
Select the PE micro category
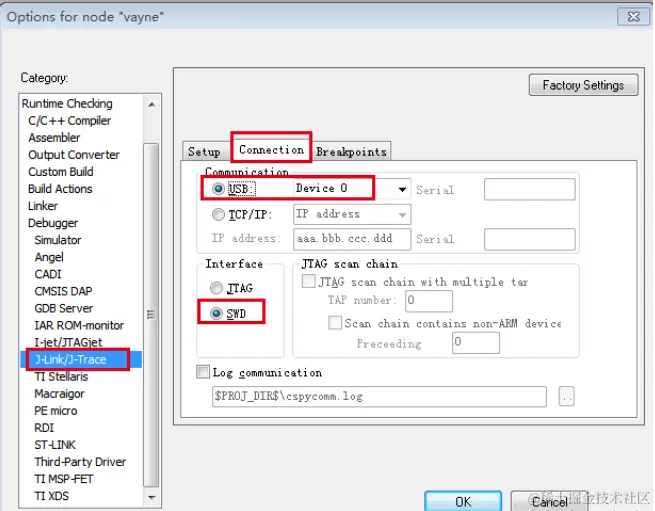(x=56, y=411)
